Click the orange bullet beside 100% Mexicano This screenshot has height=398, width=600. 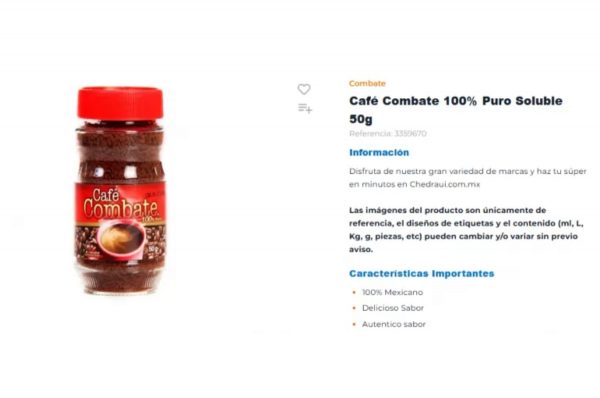pyautogui.click(x=354, y=293)
